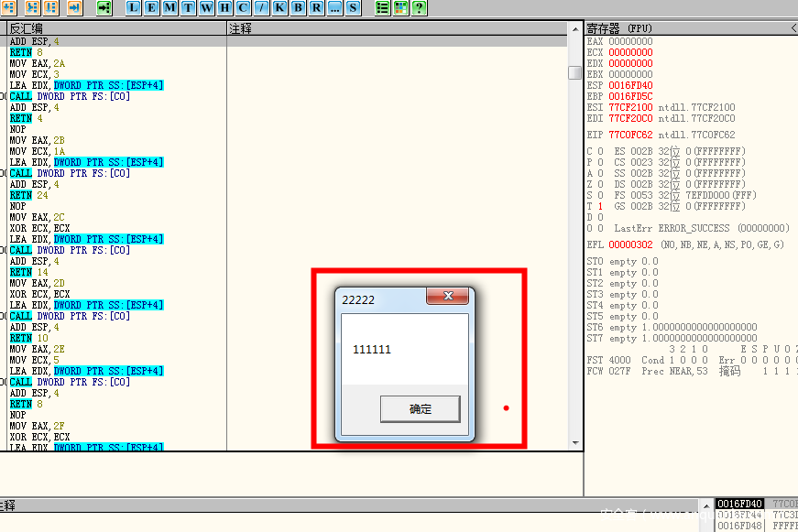Click the arrow at registers header right edge

click(x=793, y=29)
